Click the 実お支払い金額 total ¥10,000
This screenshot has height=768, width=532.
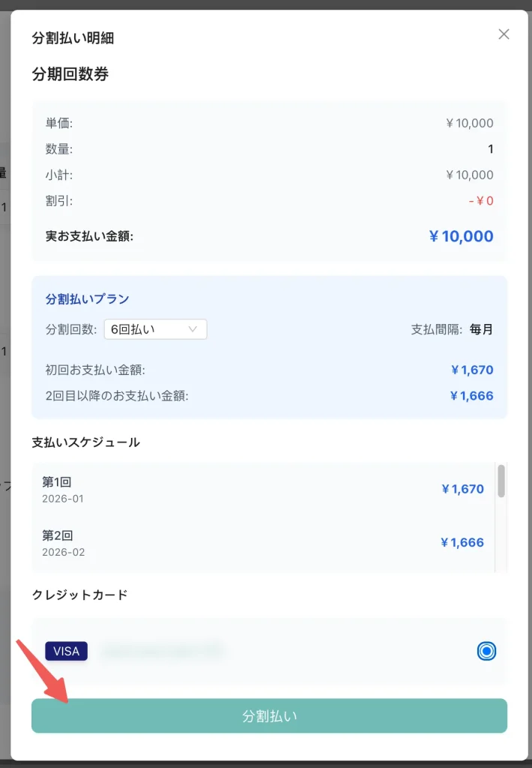[x=461, y=237]
